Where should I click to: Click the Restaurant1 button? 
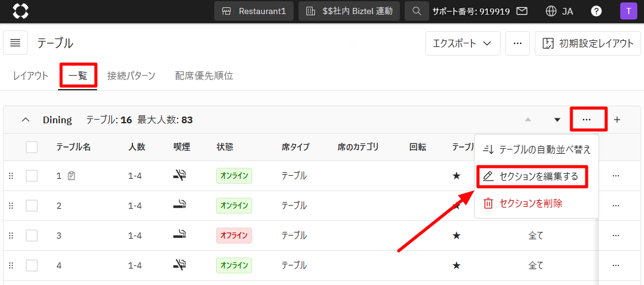click(254, 11)
